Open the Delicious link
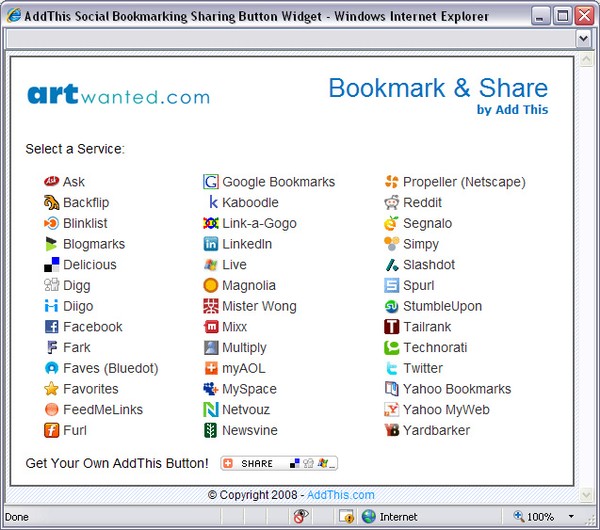Screen dimensions: 600x530 (90, 264)
